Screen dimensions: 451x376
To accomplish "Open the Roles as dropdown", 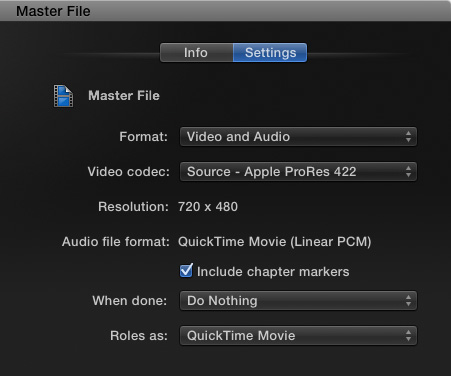I will pyautogui.click(x=298, y=336).
